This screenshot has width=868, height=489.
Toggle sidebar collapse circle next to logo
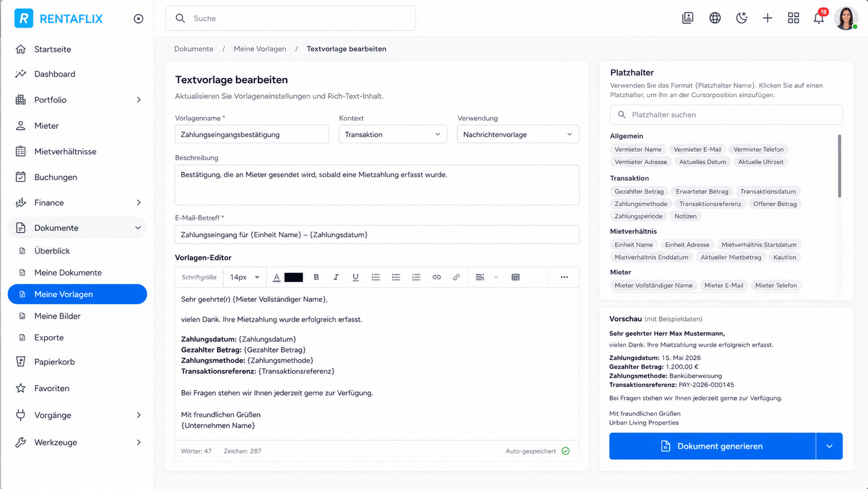pos(138,19)
